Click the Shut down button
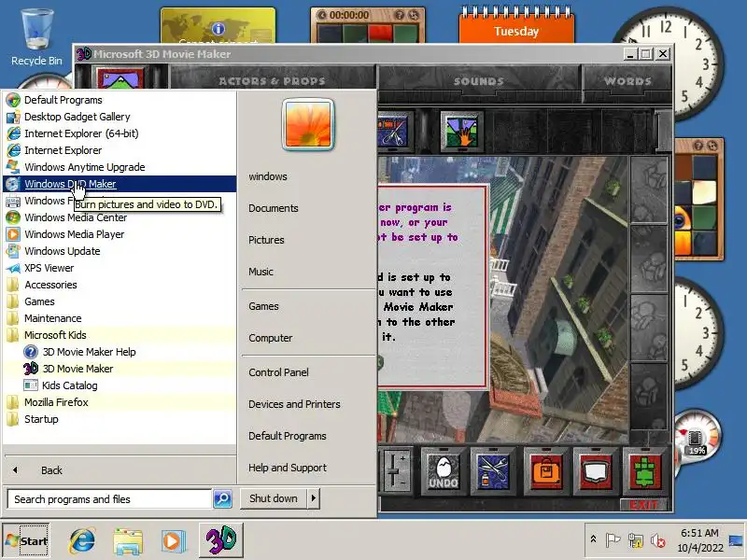 point(274,498)
